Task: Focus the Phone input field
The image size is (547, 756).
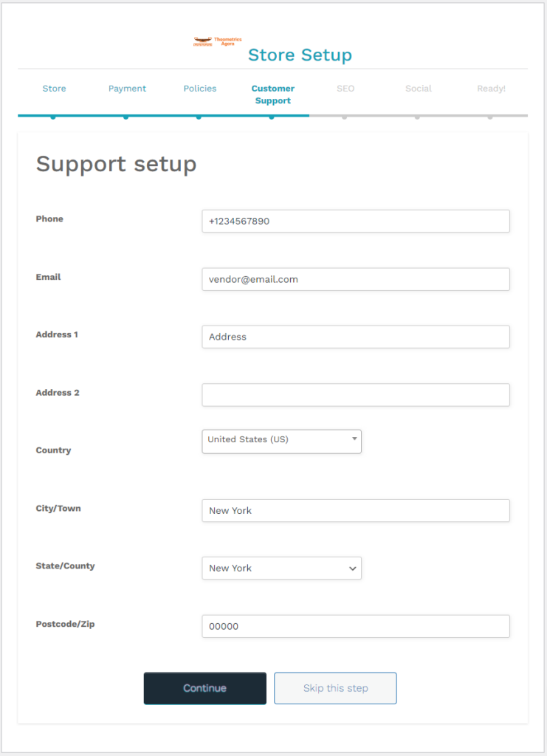Action: click(x=356, y=221)
